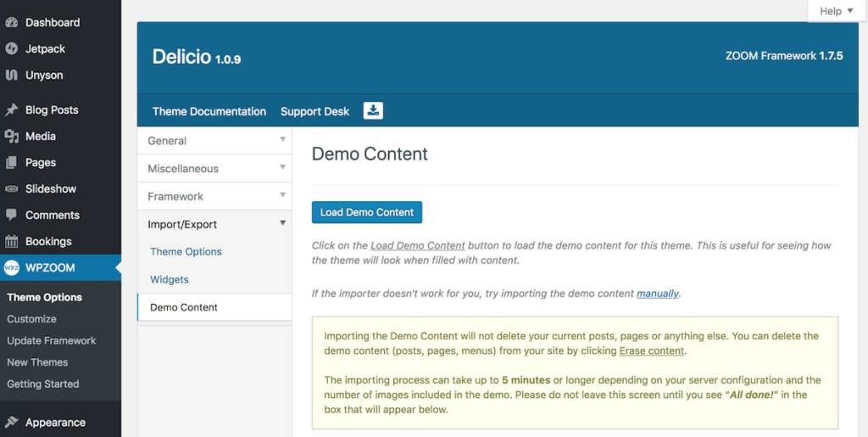Collapse the Import/Export section arrow
This screenshot has height=437, width=868.
pyautogui.click(x=282, y=223)
